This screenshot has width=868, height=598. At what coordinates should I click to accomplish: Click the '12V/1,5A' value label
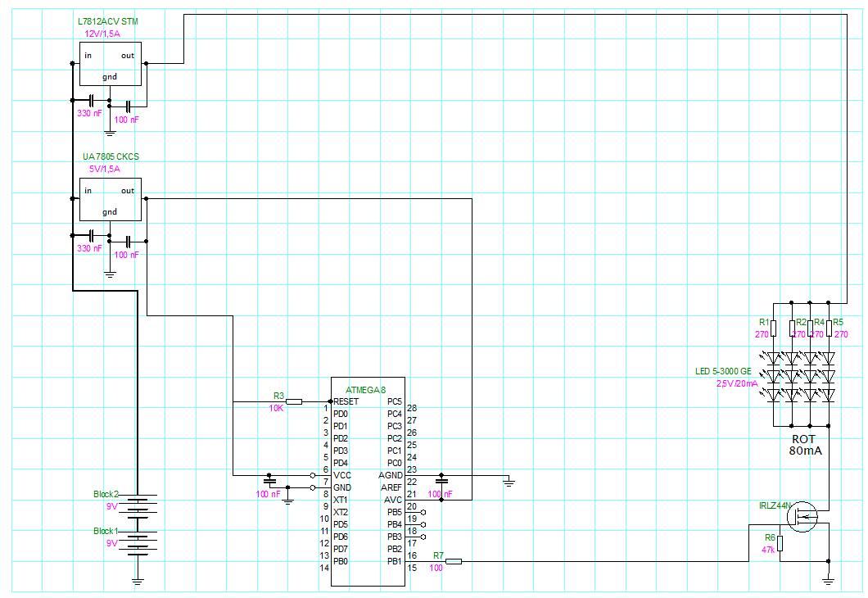(x=102, y=34)
